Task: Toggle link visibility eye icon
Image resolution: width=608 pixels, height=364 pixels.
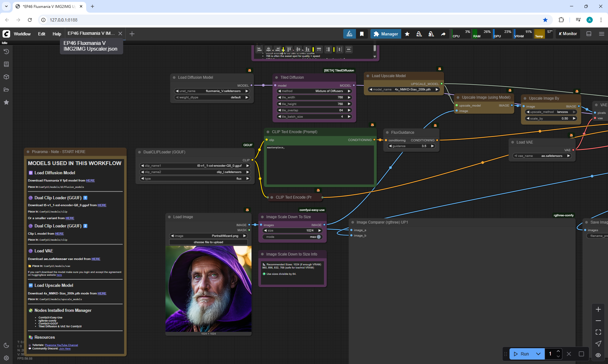Action: 598,355
